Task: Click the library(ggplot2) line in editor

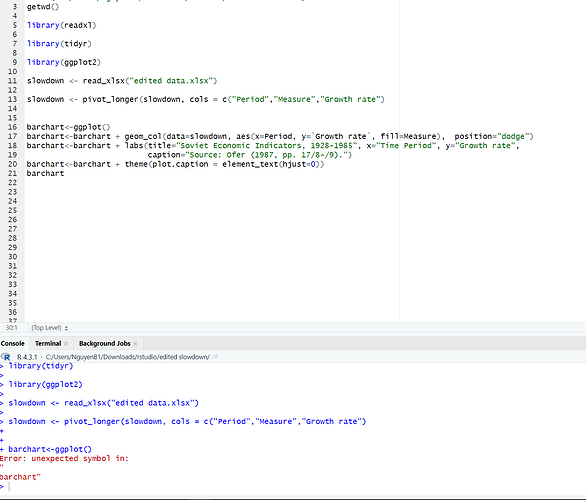Action: 64,62
